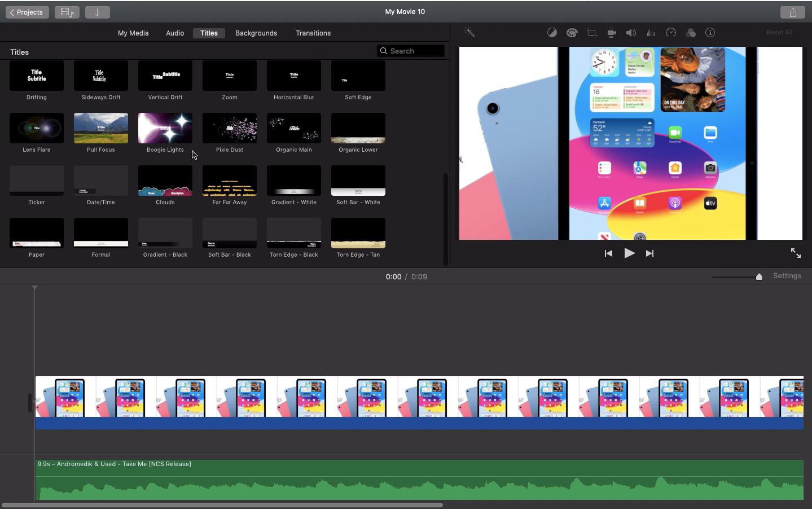This screenshot has height=509, width=812.
Task: Open the Share menu
Action: [x=793, y=11]
